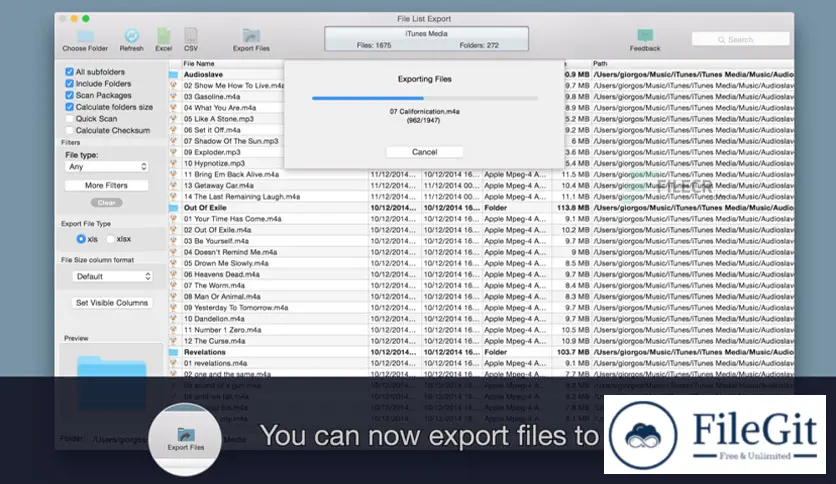This screenshot has width=836, height=484.
Task: Click file icon for 01 revelations.m4a
Action: tap(174, 363)
